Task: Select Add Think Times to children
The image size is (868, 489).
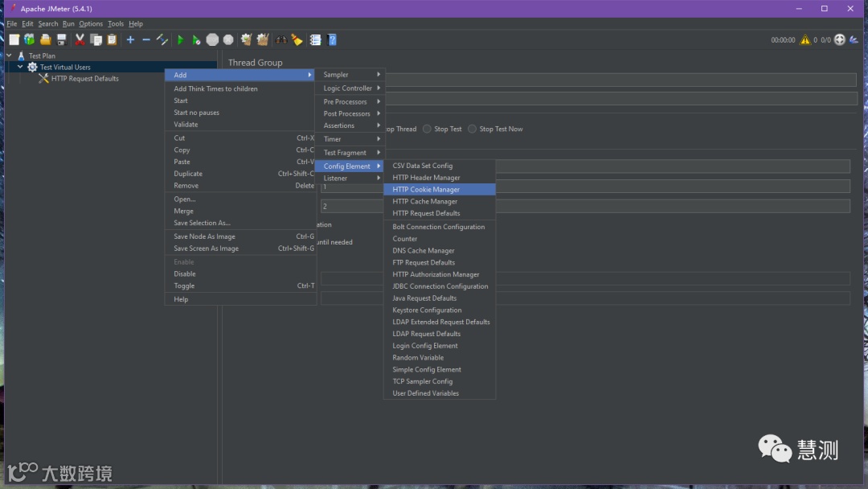Action: [240, 88]
